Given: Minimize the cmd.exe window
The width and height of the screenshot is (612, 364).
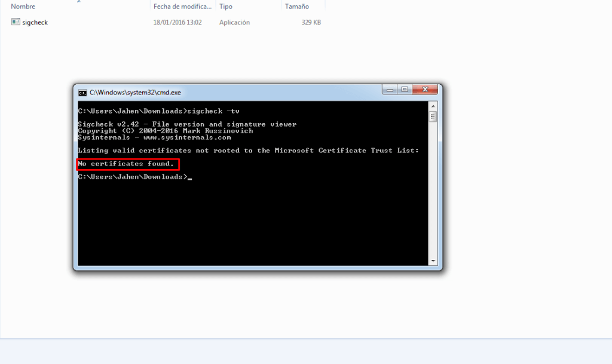Looking at the screenshot, I should pyautogui.click(x=390, y=90).
